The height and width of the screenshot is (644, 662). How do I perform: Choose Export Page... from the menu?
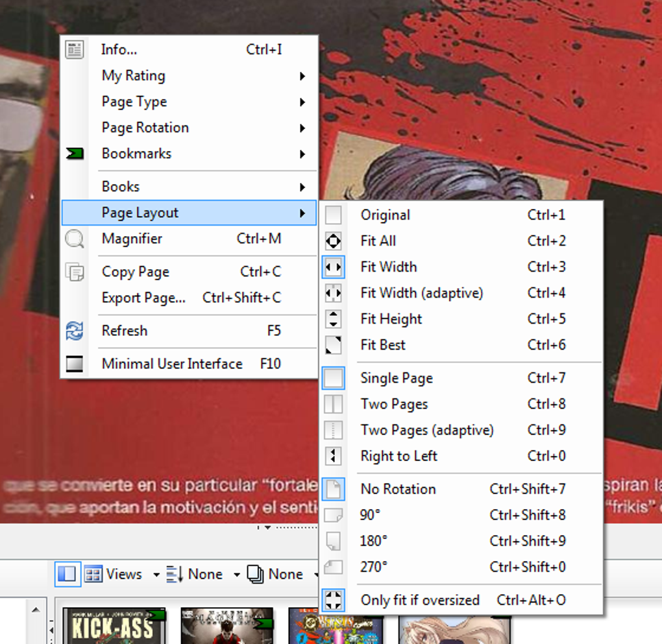pyautogui.click(x=189, y=298)
